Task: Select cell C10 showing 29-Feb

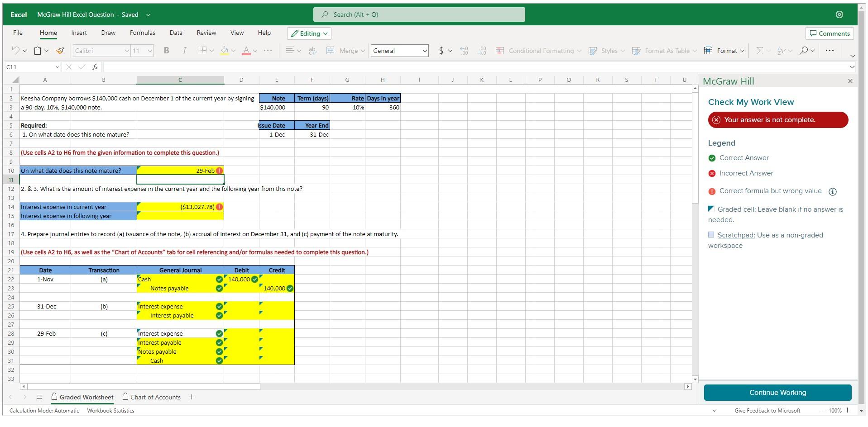Action: click(180, 171)
